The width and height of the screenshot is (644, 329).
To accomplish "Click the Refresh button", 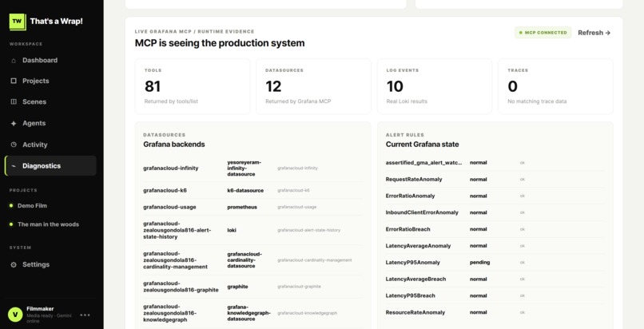I will [594, 33].
